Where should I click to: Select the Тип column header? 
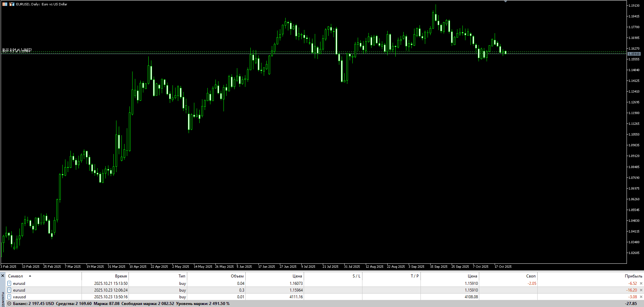(x=182, y=276)
